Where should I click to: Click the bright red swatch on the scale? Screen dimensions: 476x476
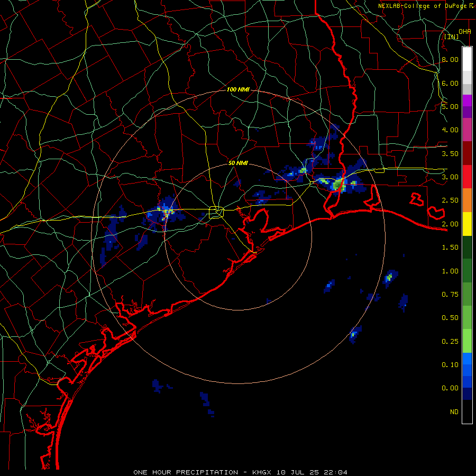pyautogui.click(x=467, y=177)
